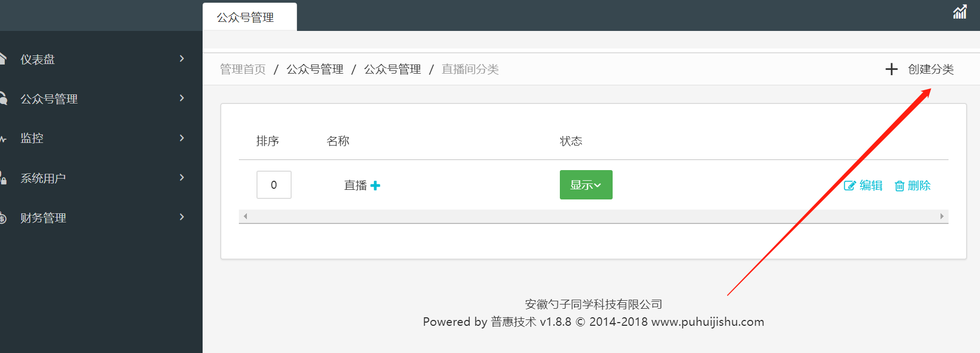Screen dimensions: 980x353
Task: Expand the 系统用户 chevron in sidebar
Action: (182, 178)
